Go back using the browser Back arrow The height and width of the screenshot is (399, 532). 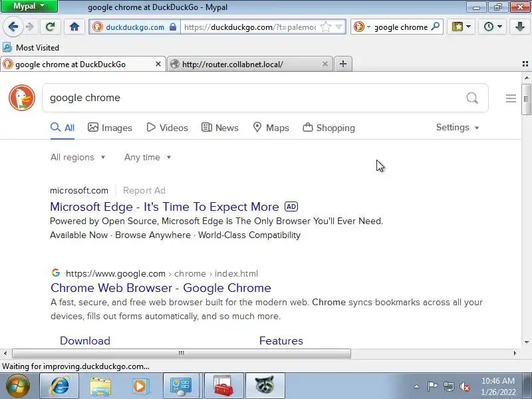pos(13,27)
